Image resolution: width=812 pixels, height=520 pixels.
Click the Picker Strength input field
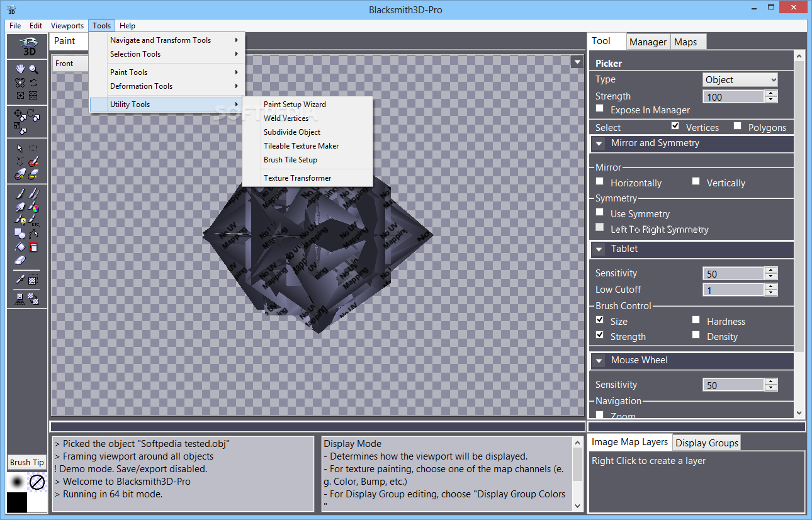point(733,97)
